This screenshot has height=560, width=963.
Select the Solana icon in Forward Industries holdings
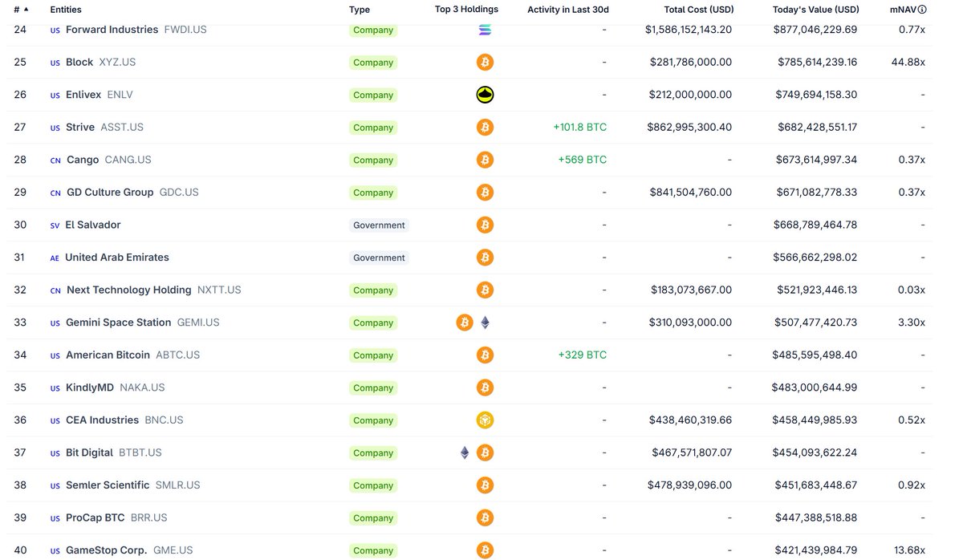485,29
